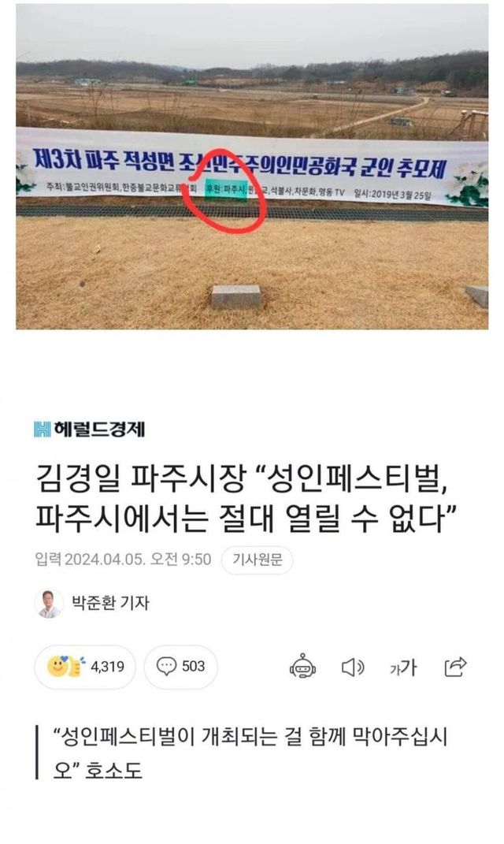Open comments via the speech bubble icon
The width and height of the screenshot is (504, 844).
(x=166, y=667)
